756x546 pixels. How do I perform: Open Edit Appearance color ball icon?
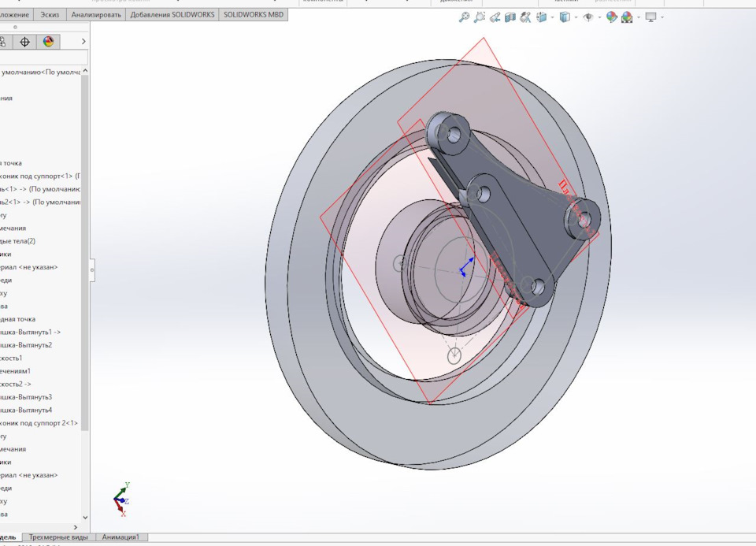tap(611, 17)
